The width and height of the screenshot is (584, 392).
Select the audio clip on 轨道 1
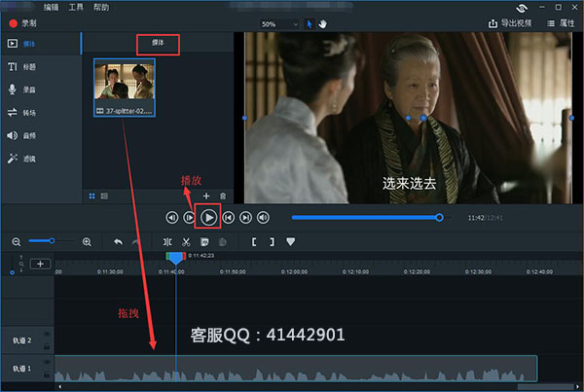point(296,369)
